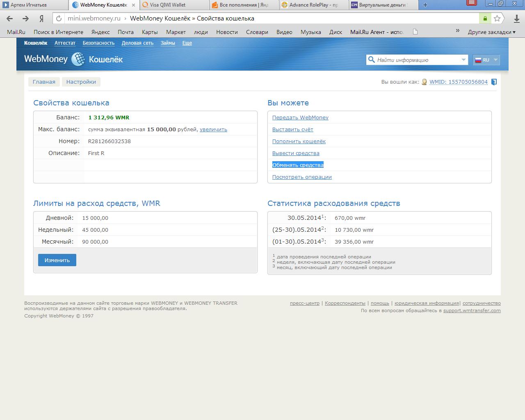Image resolution: width=525 pixels, height=420 pixels.
Task: Open the Mail.Ru bookmark
Action: 16,32
